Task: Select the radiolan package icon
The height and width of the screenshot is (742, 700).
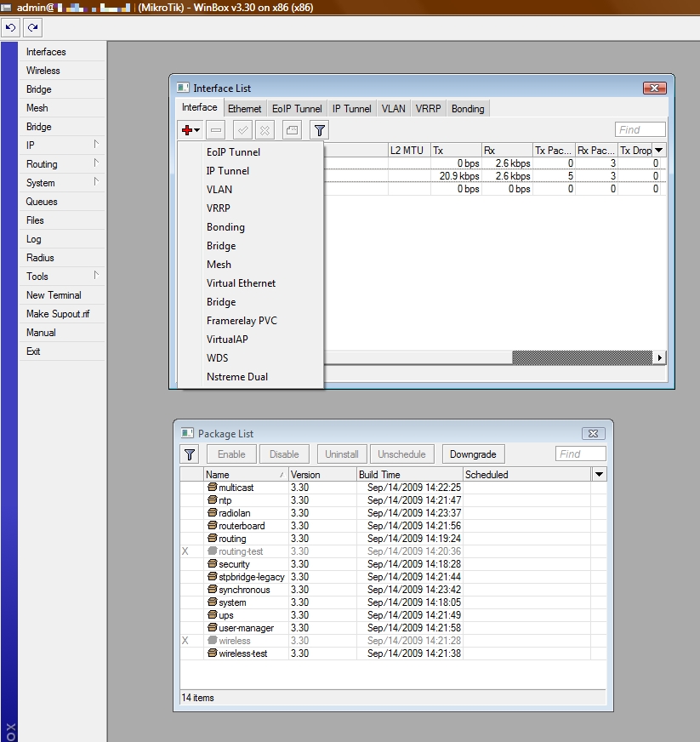Action: [213, 512]
